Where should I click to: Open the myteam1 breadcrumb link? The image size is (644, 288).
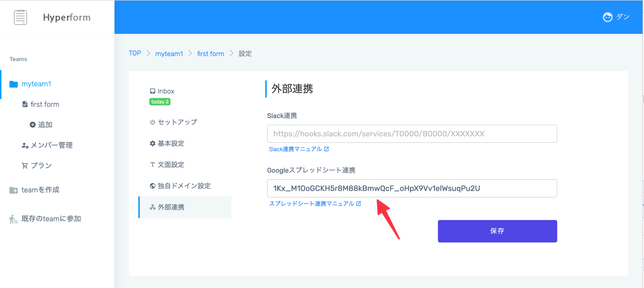point(169,54)
